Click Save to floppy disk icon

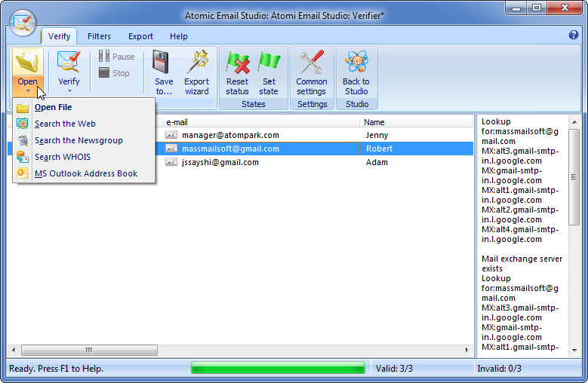[x=162, y=62]
